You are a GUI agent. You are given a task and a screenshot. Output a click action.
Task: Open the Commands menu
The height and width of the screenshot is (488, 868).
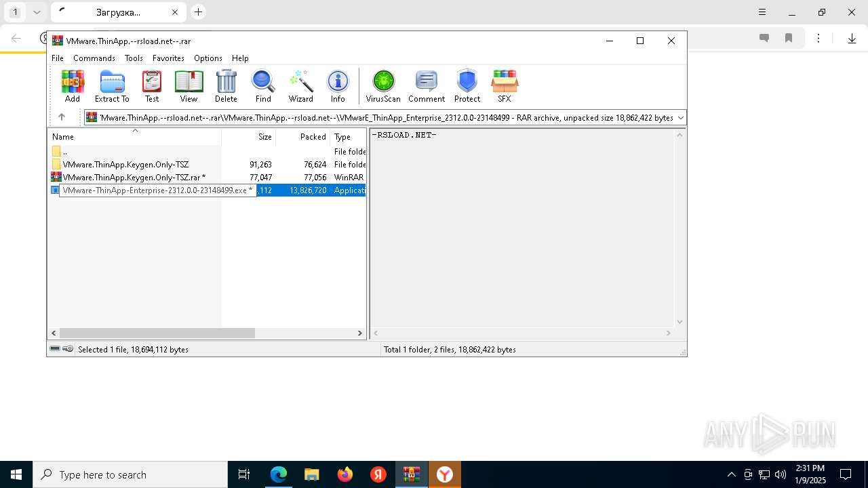94,58
